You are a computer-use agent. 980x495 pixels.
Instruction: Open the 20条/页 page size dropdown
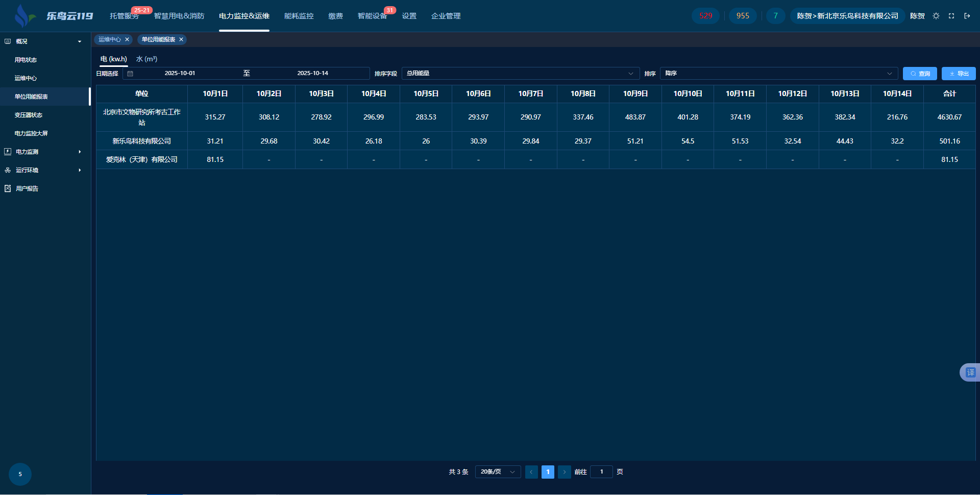498,472
